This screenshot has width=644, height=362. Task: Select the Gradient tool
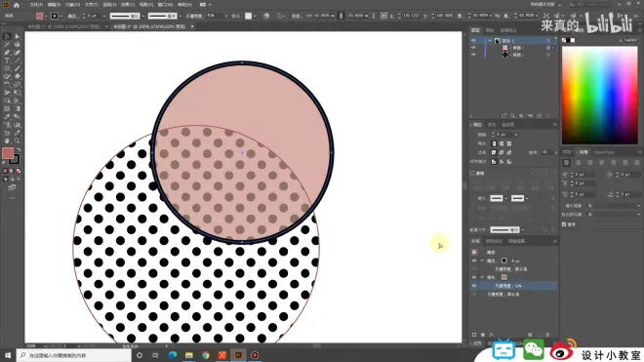coord(17,108)
